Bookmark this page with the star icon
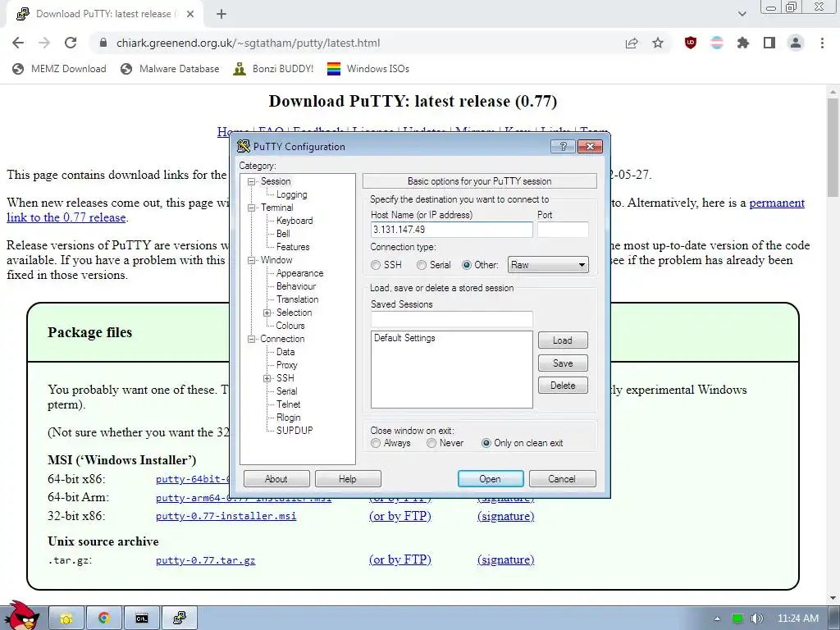Image resolution: width=840 pixels, height=630 pixels. click(658, 43)
